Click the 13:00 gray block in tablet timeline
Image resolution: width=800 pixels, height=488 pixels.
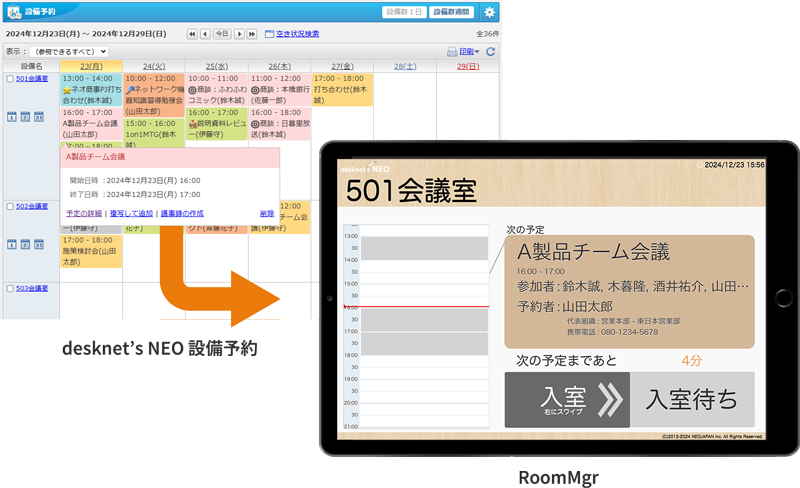(424, 248)
